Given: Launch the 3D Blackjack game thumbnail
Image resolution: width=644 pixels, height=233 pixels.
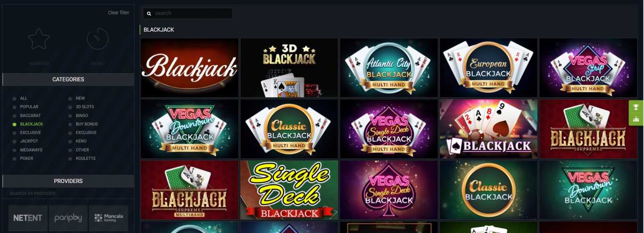Looking at the screenshot, I should 289,68.
